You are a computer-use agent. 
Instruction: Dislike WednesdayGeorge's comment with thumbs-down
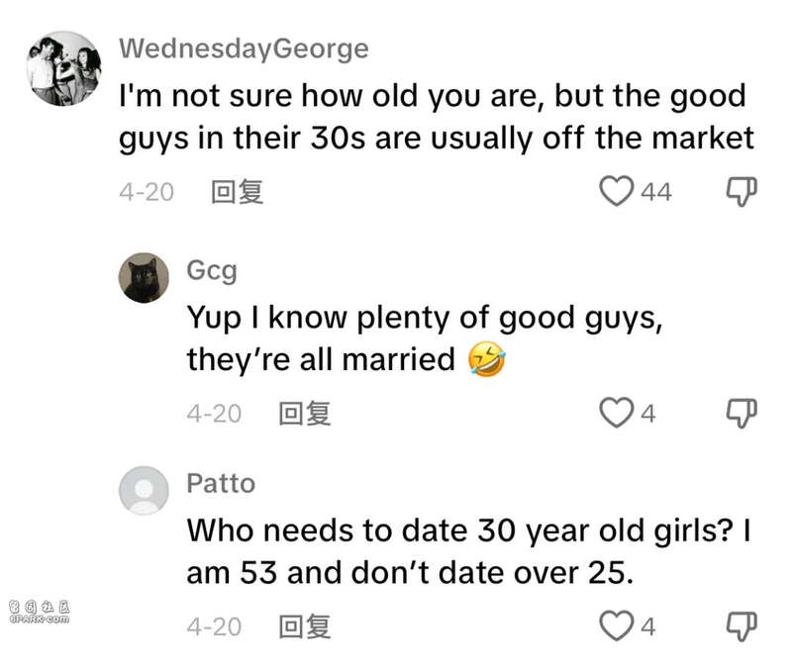point(742,192)
